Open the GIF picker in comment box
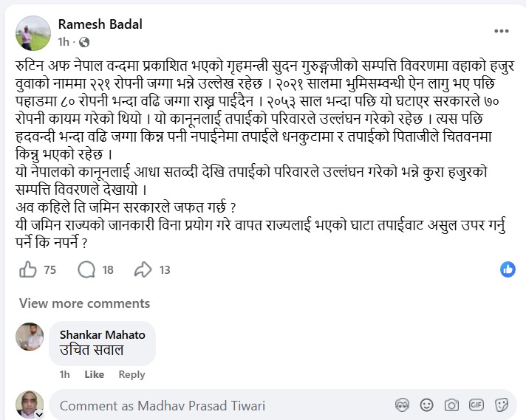The image size is (526, 420). pyautogui.click(x=476, y=405)
